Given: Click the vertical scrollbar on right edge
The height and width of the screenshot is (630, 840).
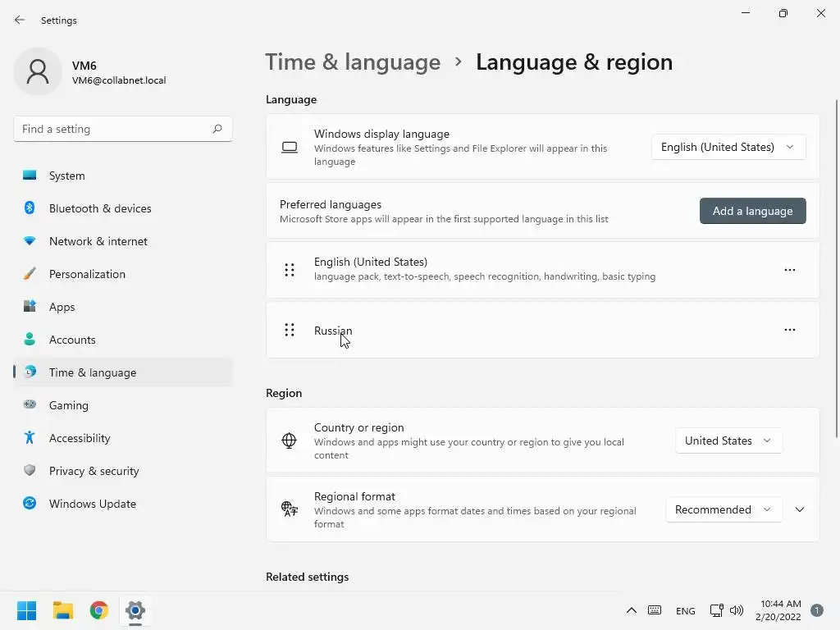Looking at the screenshot, I should (837, 268).
